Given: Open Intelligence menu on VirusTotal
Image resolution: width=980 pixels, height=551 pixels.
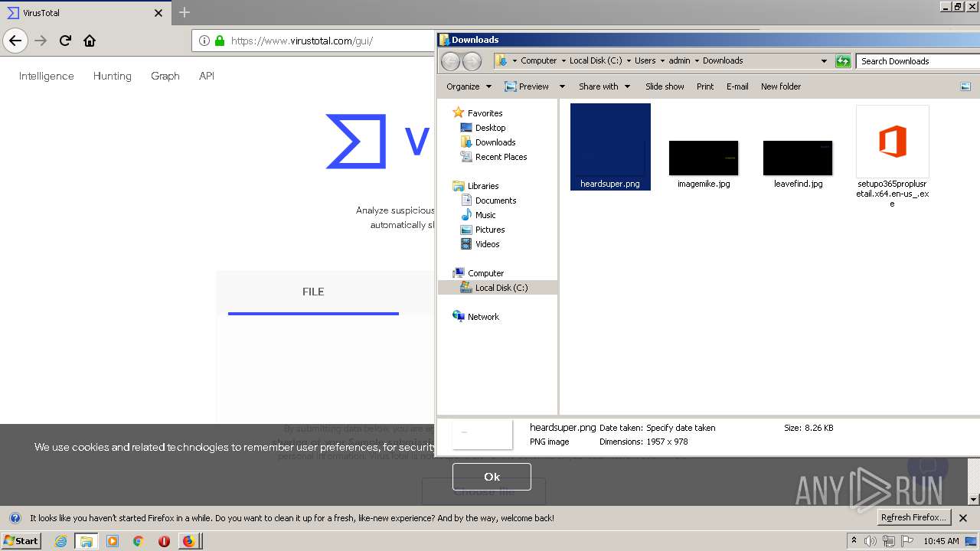Looking at the screenshot, I should coord(47,76).
